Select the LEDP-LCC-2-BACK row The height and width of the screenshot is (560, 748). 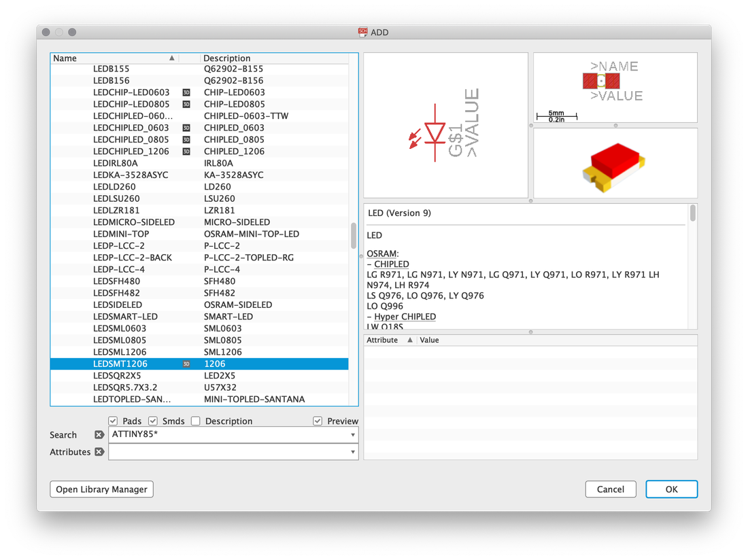point(199,258)
